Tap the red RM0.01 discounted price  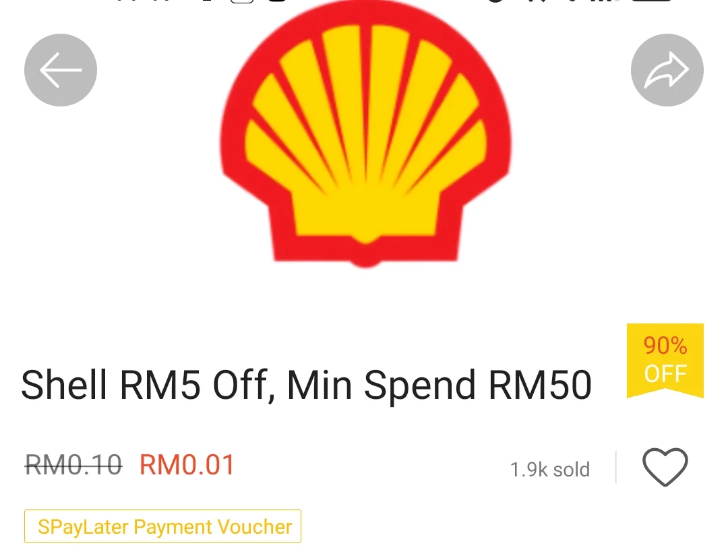pyautogui.click(x=187, y=465)
